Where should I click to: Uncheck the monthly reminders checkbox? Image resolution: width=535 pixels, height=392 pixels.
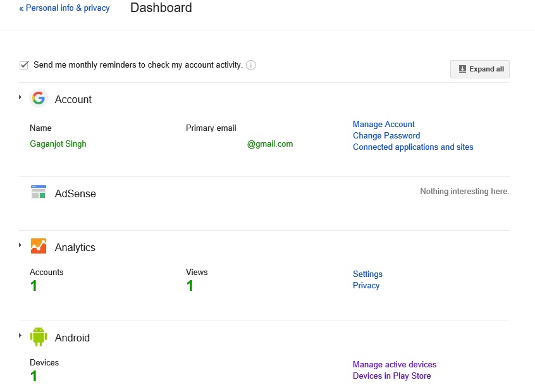click(24, 65)
